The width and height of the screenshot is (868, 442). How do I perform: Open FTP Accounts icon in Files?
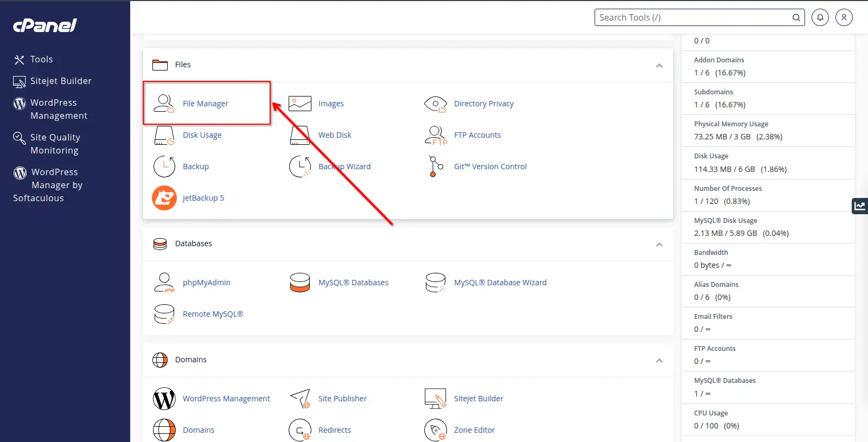click(x=436, y=135)
